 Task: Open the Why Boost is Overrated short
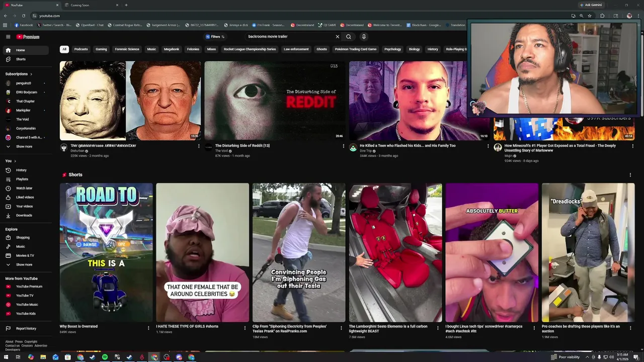pyautogui.click(x=106, y=252)
